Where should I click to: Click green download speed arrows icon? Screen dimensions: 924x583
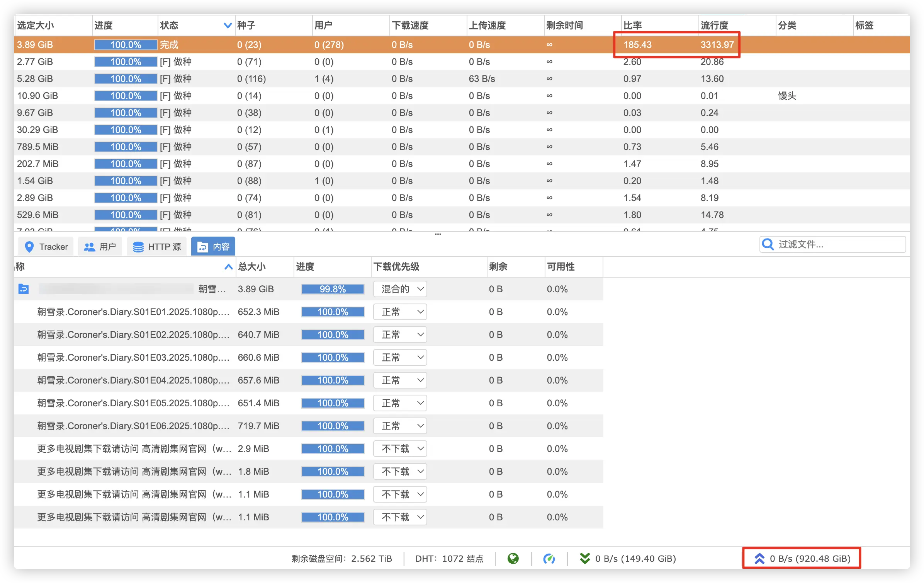pyautogui.click(x=585, y=558)
